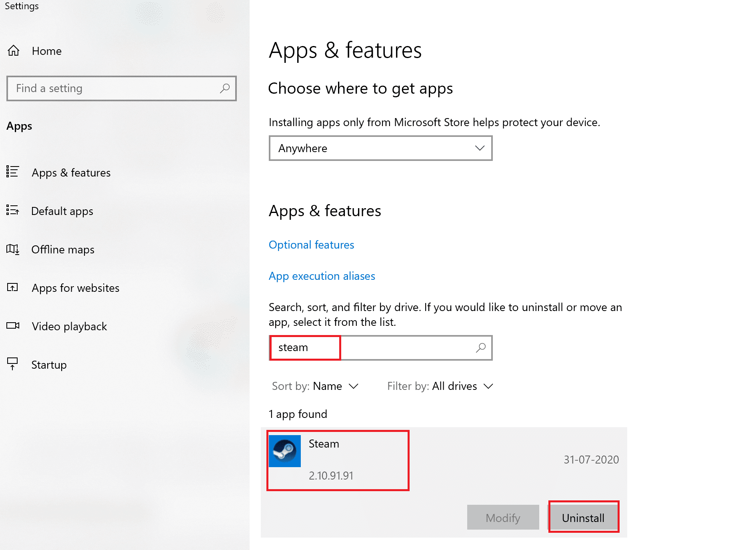
Task: Click the Offline maps icon
Action: tap(13, 249)
